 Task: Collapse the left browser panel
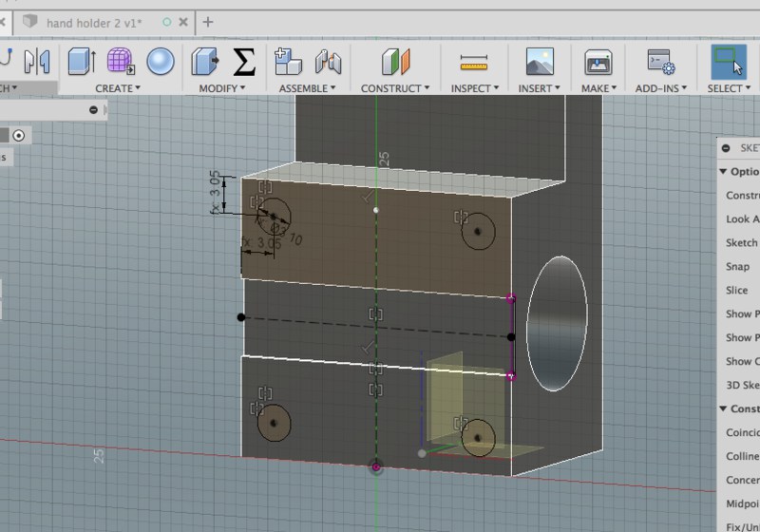(93, 110)
